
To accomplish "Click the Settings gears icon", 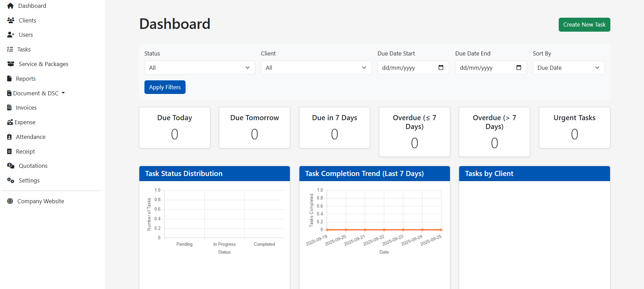I will click(x=11, y=180).
